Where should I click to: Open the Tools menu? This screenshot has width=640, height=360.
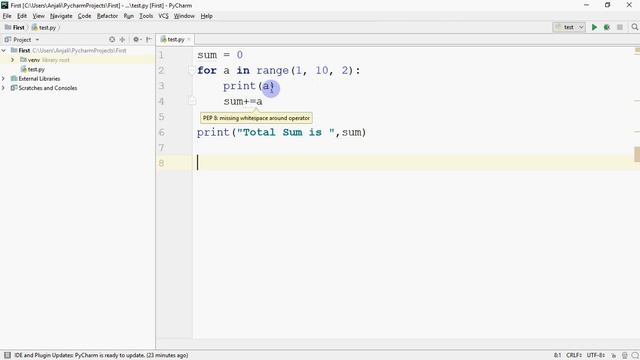146,16
